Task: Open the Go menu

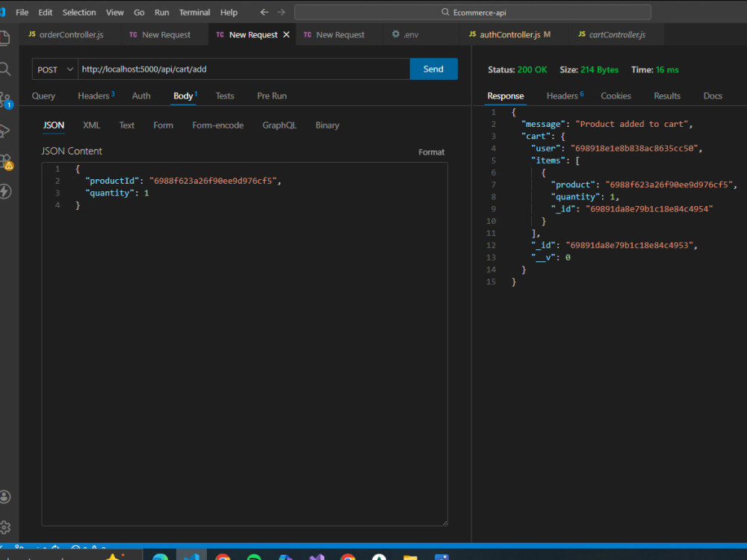Action: (139, 13)
